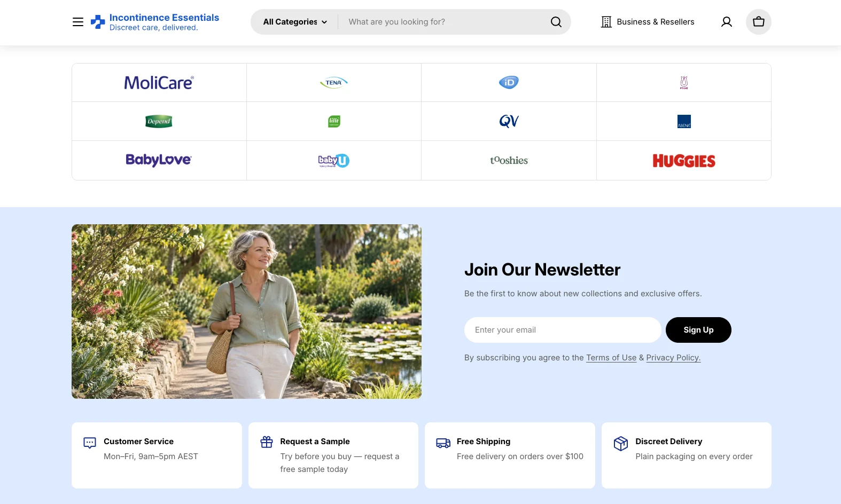Click the 'Discreet Delivery' card title
This screenshot has height=504, width=841.
click(x=668, y=442)
